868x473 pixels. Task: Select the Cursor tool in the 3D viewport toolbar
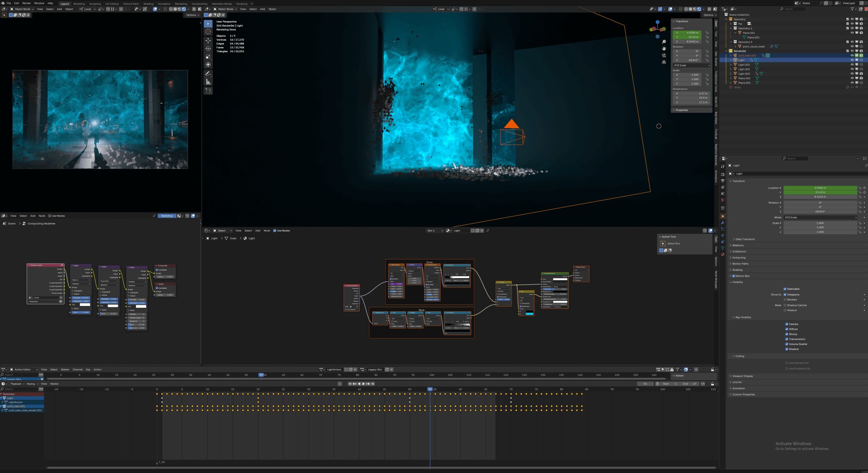208,32
